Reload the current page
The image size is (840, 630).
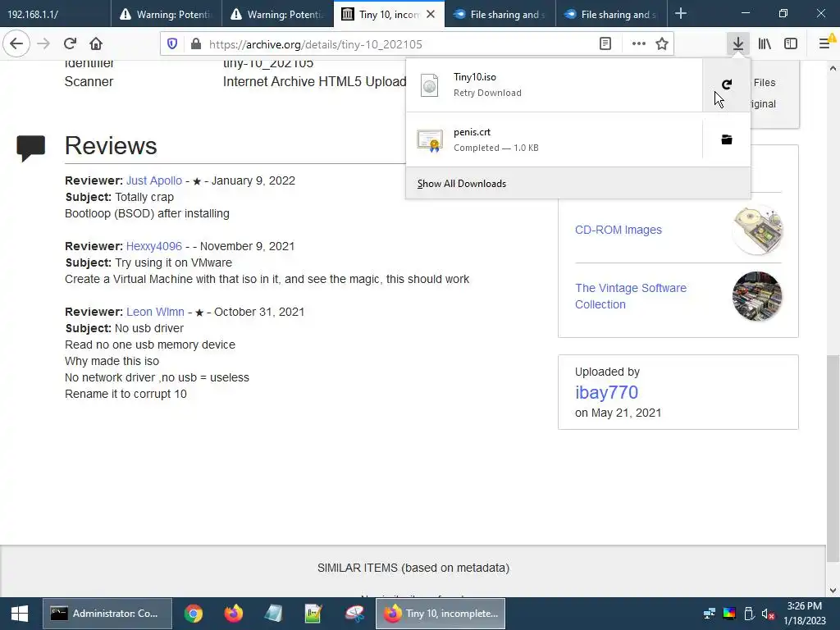[70, 44]
